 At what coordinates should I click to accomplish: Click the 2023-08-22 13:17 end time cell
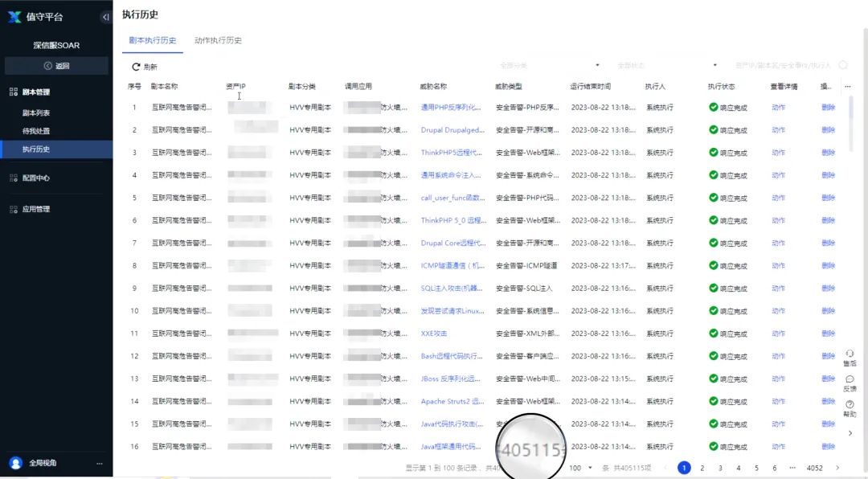click(604, 266)
